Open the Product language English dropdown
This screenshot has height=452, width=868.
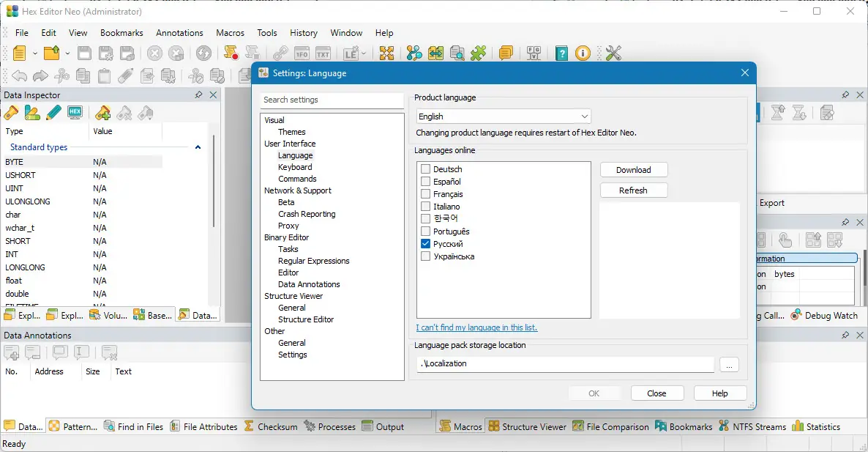coord(504,116)
